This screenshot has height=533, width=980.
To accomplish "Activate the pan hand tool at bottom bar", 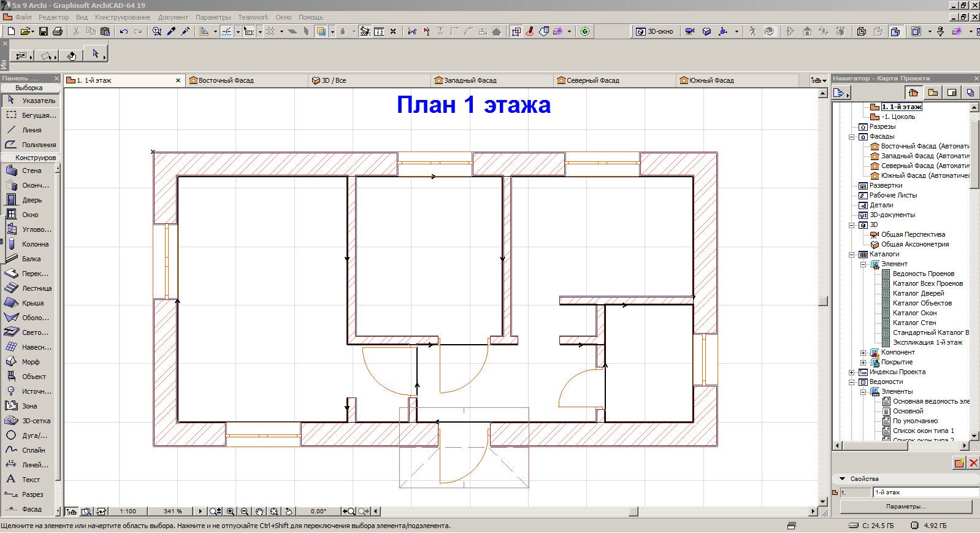I will [259, 511].
